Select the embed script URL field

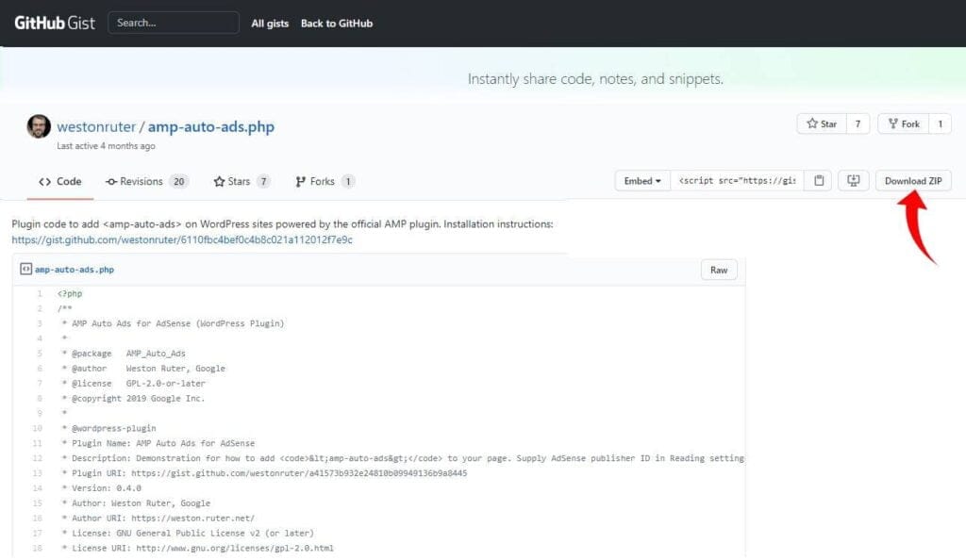coord(737,181)
